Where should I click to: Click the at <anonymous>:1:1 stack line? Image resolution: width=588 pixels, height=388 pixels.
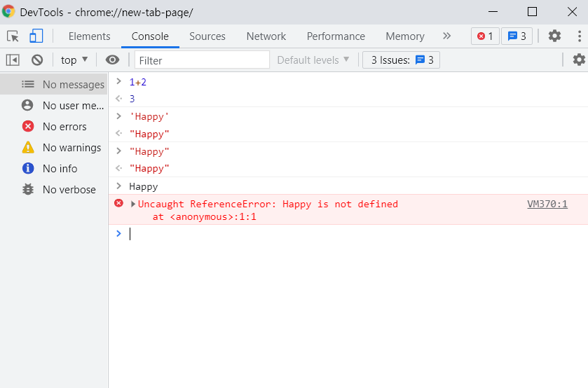pyautogui.click(x=205, y=217)
